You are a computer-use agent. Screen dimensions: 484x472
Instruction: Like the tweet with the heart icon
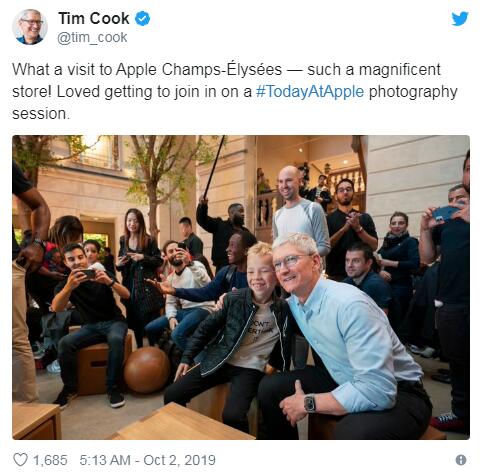(20, 460)
